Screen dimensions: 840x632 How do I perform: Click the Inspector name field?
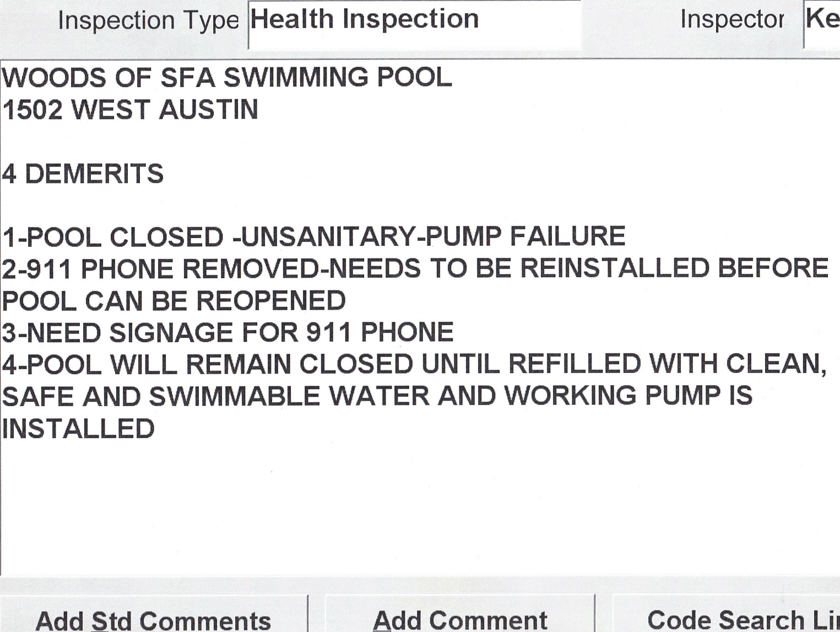click(x=822, y=21)
